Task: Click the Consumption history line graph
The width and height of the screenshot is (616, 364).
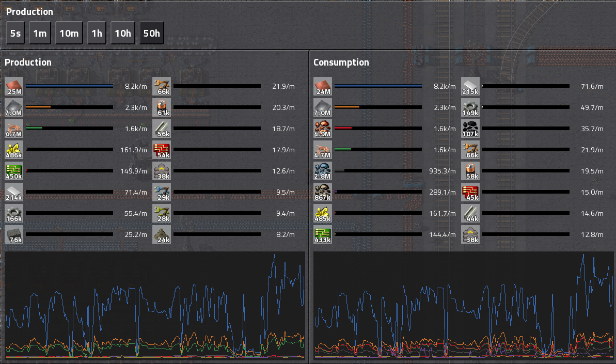Action: click(x=464, y=305)
